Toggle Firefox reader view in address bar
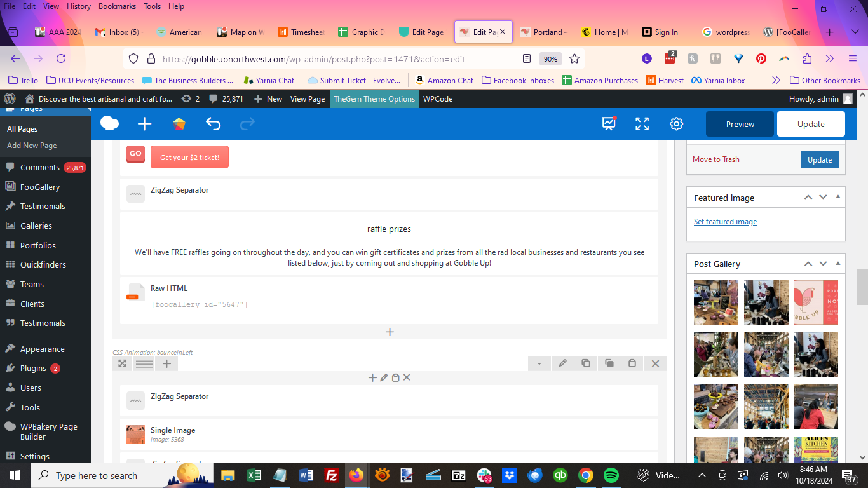The width and height of the screenshot is (868, 488). [526, 58]
